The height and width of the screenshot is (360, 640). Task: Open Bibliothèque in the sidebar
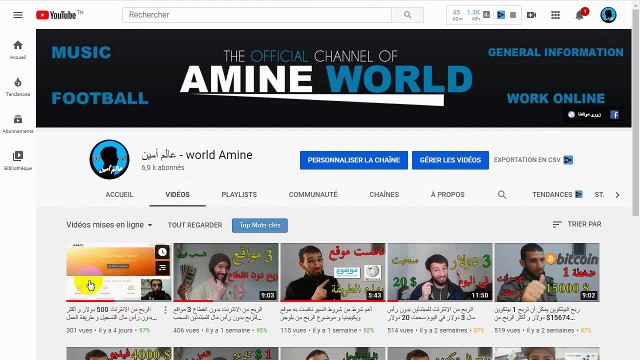(x=18, y=161)
